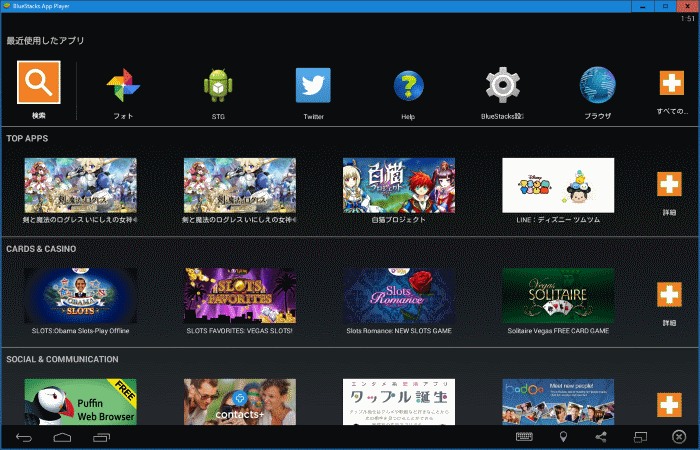Click Solitaire Vegas FREE CARD GAME caption

(558, 331)
